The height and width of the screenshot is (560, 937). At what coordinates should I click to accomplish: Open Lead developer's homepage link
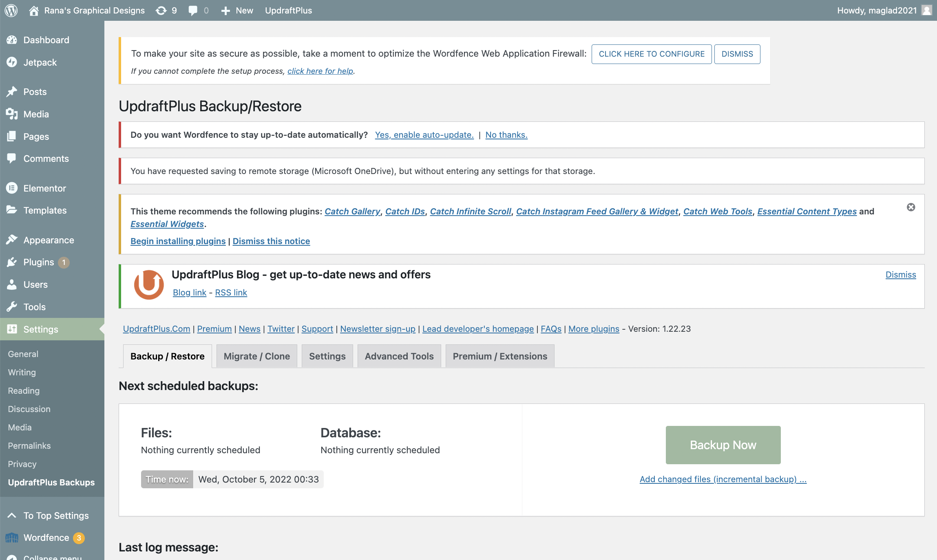pos(478,329)
